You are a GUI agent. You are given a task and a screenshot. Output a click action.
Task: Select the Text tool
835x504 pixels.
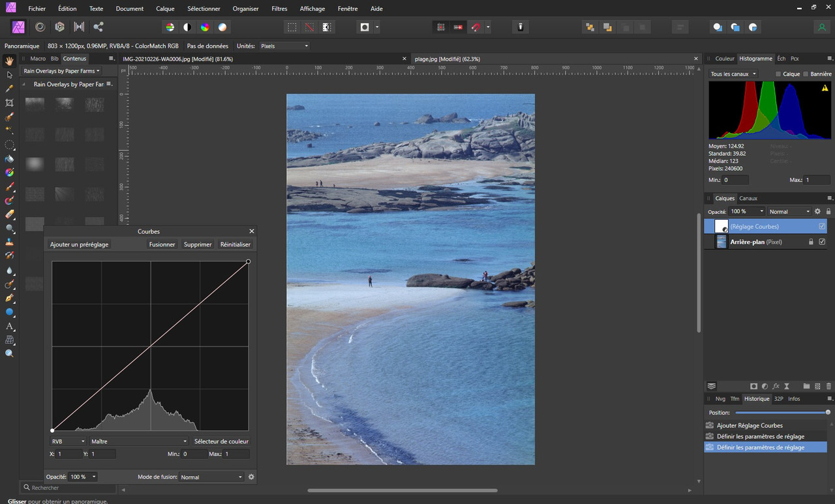[10, 326]
